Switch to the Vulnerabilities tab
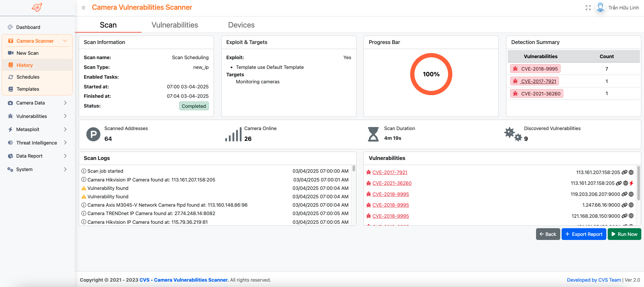The image size is (644, 287). 175,25
